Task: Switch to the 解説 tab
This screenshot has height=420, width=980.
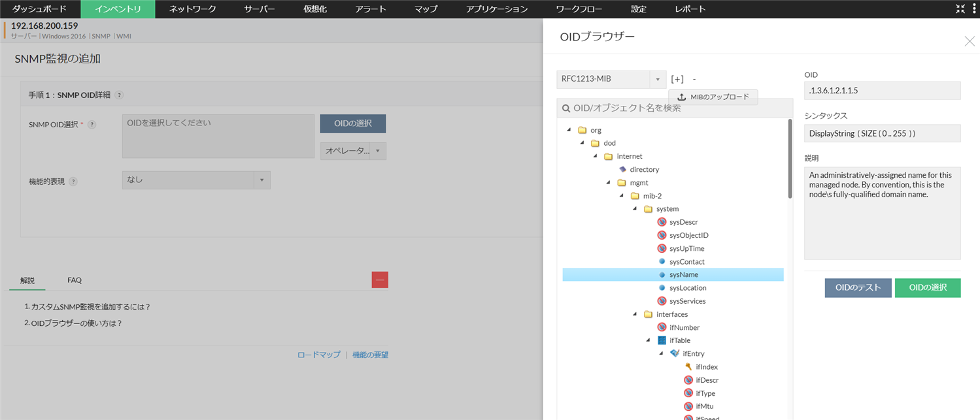Action: pos(27,280)
